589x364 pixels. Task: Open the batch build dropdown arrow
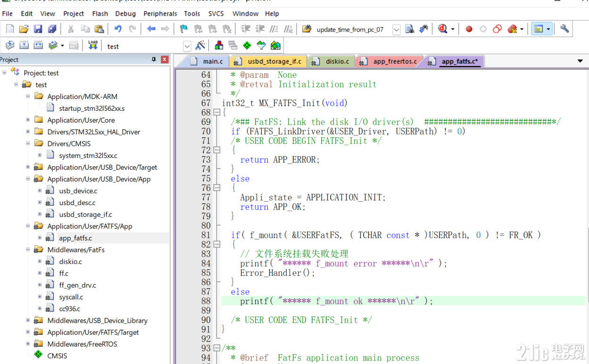(x=62, y=46)
